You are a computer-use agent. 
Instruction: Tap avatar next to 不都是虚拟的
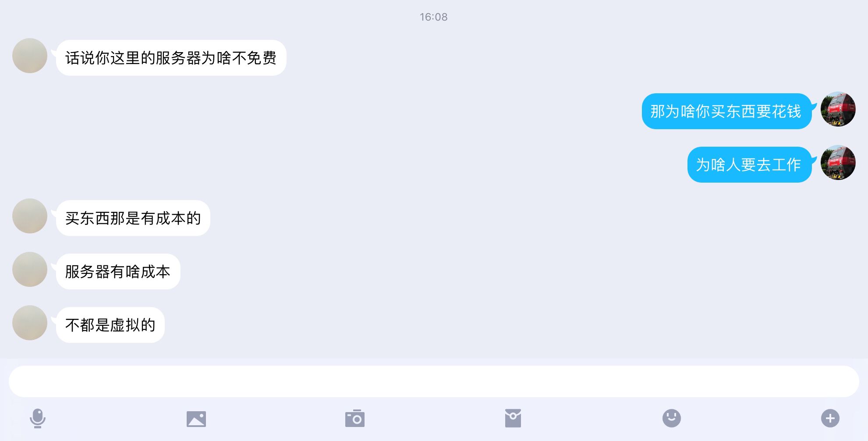pos(30,323)
